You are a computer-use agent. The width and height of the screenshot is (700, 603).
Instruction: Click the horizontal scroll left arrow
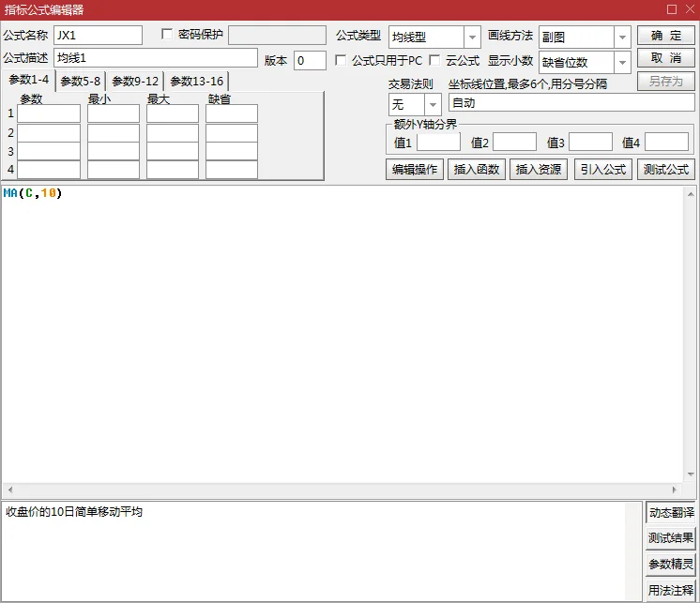10,490
